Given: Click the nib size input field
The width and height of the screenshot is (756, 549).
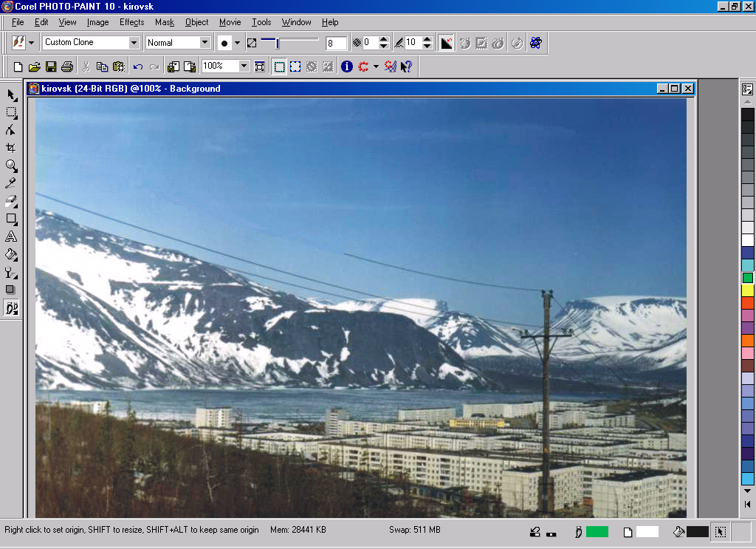Looking at the screenshot, I should (337, 43).
